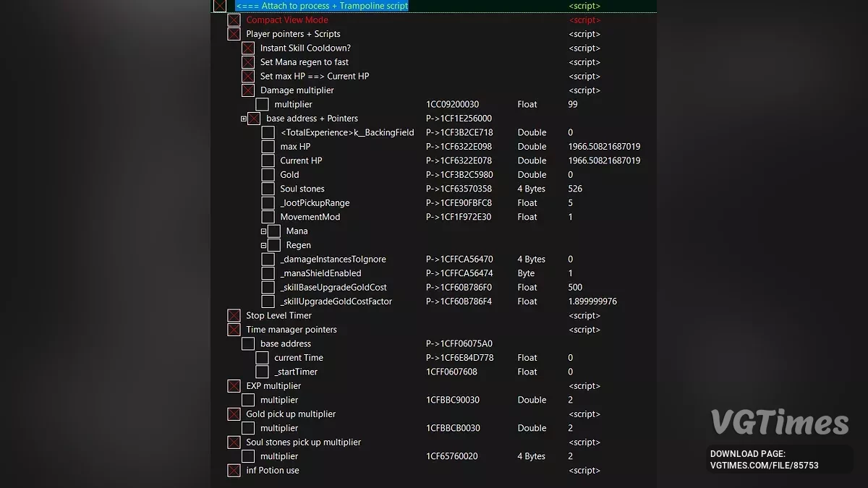This screenshot has width=868, height=488.
Task: Check the Soul stones entry checkbox
Action: click(x=268, y=189)
